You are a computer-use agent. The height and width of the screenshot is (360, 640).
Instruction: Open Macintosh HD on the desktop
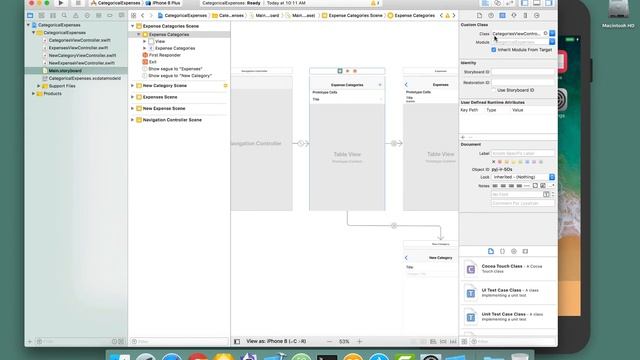tap(618, 14)
